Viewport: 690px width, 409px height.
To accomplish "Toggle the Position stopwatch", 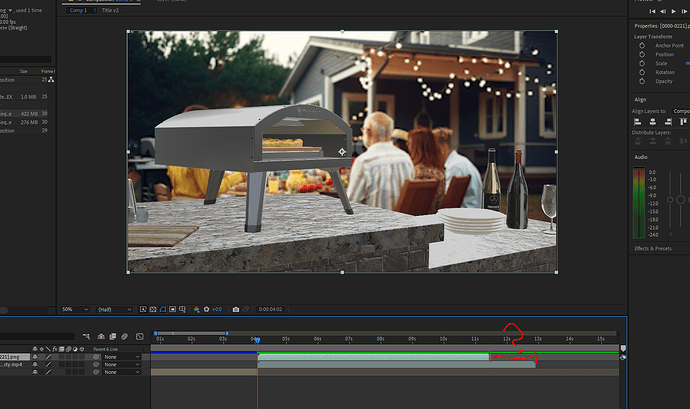I will coord(642,54).
